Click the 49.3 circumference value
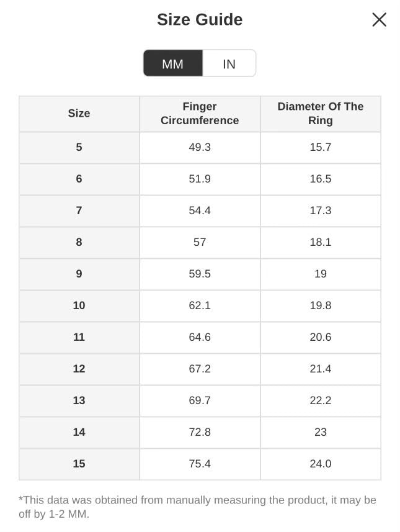This screenshot has width=400, height=532. (200, 148)
